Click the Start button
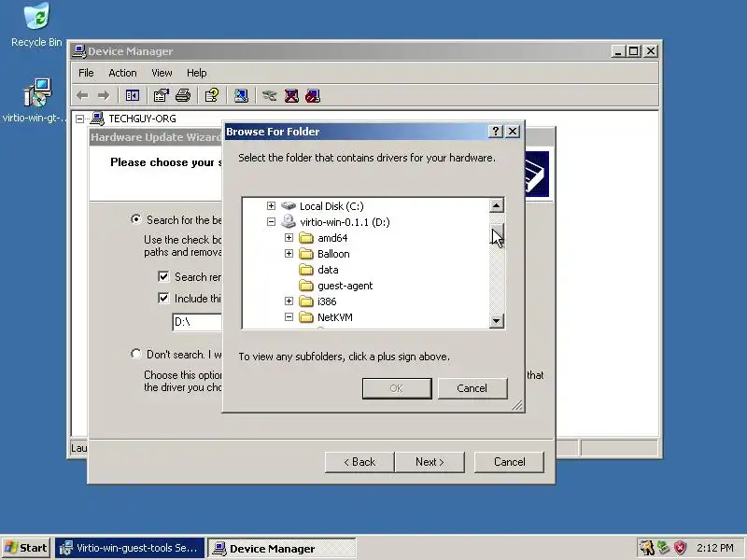The height and width of the screenshot is (560, 747). 26,548
